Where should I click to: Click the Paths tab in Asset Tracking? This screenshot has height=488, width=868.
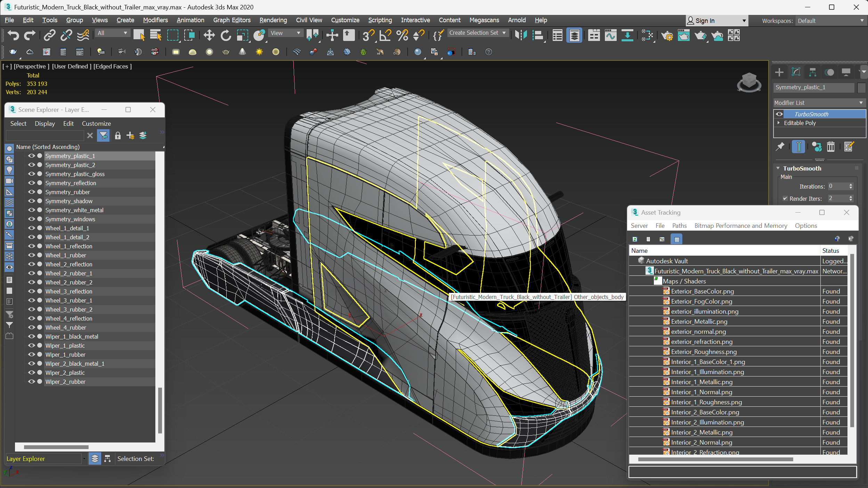pos(679,225)
